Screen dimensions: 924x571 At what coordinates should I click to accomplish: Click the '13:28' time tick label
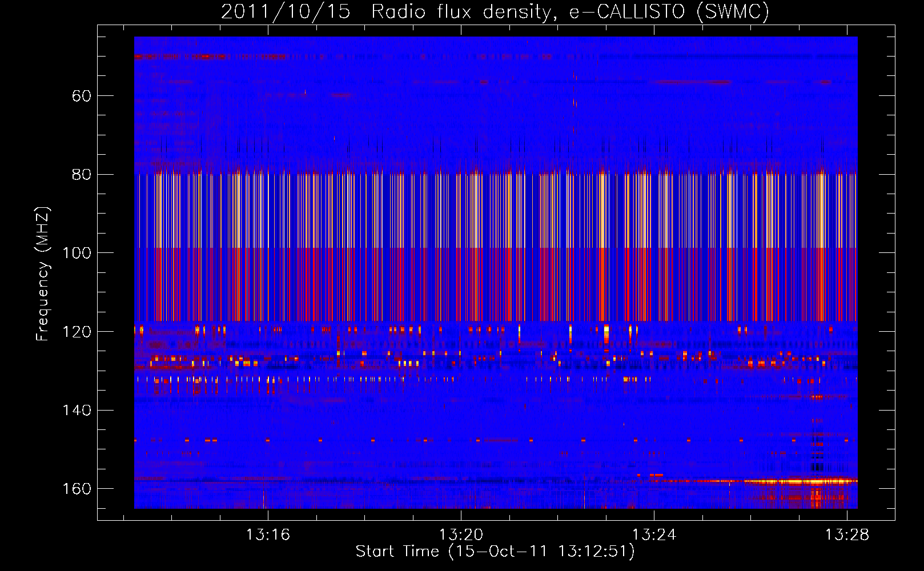[847, 535]
